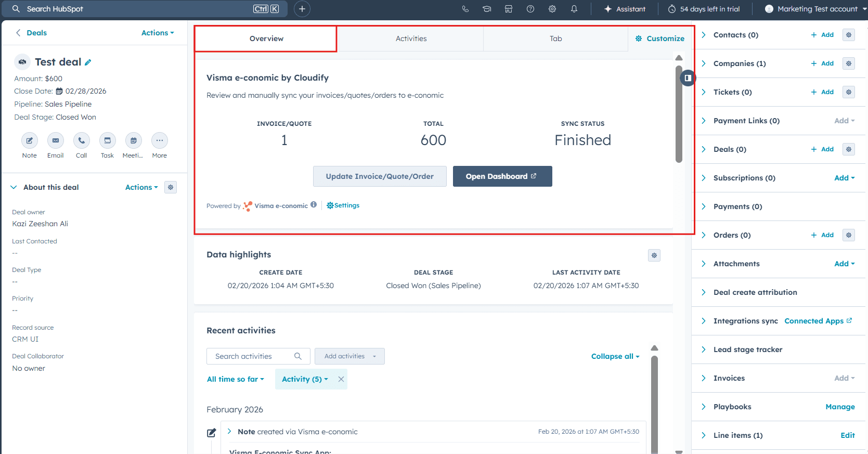Add a new contact association
The height and width of the screenshot is (454, 868).
822,35
